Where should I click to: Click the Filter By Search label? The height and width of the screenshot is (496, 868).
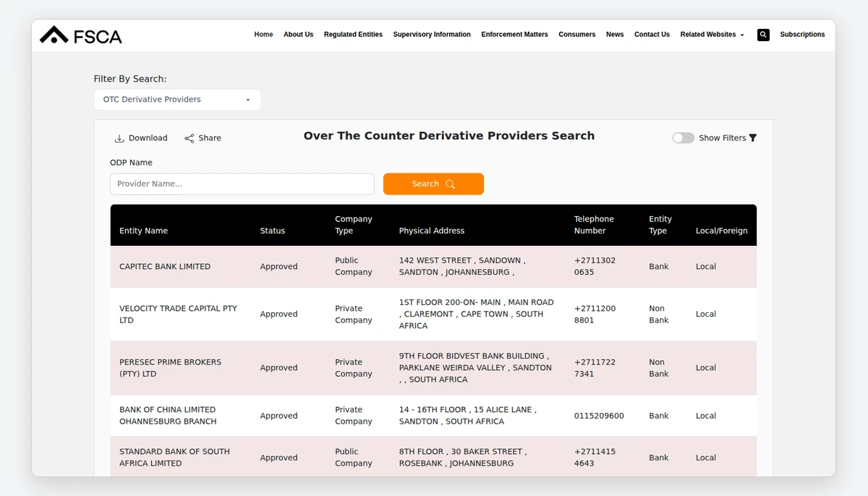[x=130, y=79]
